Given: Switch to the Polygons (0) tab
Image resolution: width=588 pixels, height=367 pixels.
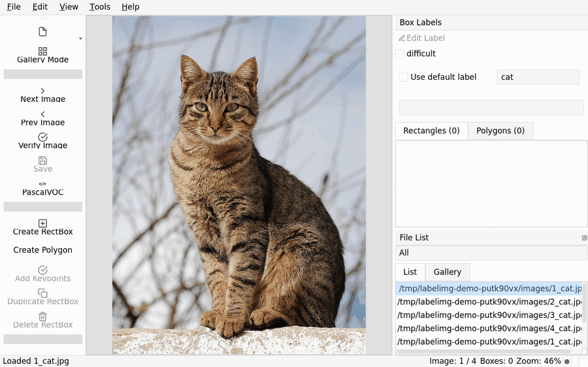Looking at the screenshot, I should coord(500,131).
